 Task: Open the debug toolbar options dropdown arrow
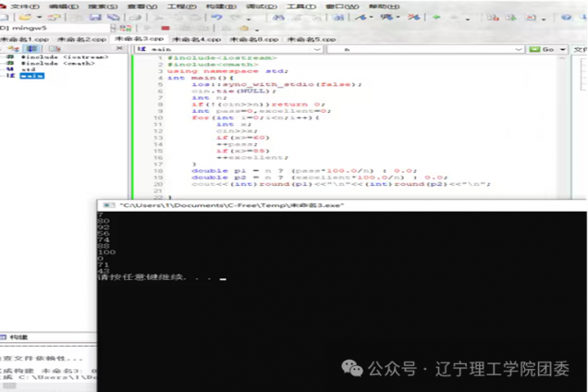pyautogui.click(x=257, y=30)
